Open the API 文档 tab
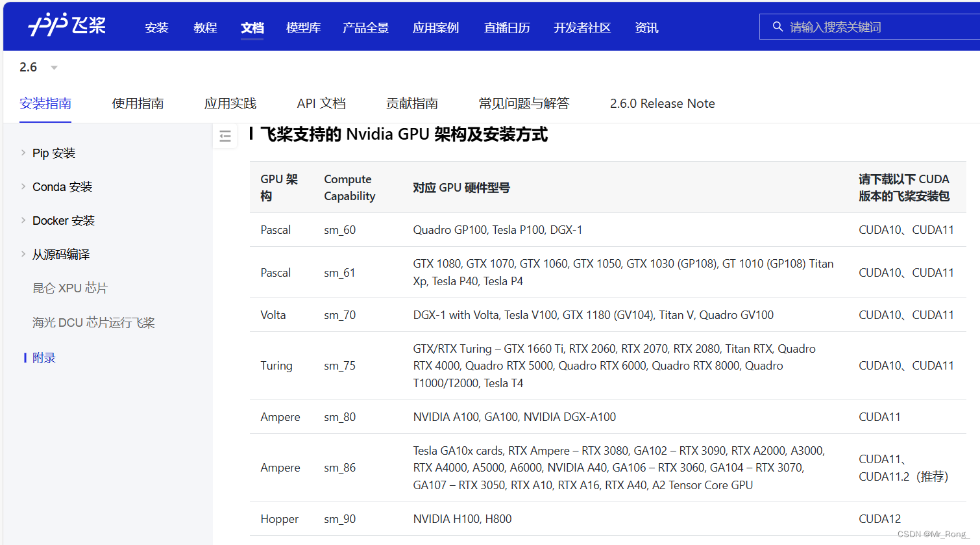 tap(321, 103)
